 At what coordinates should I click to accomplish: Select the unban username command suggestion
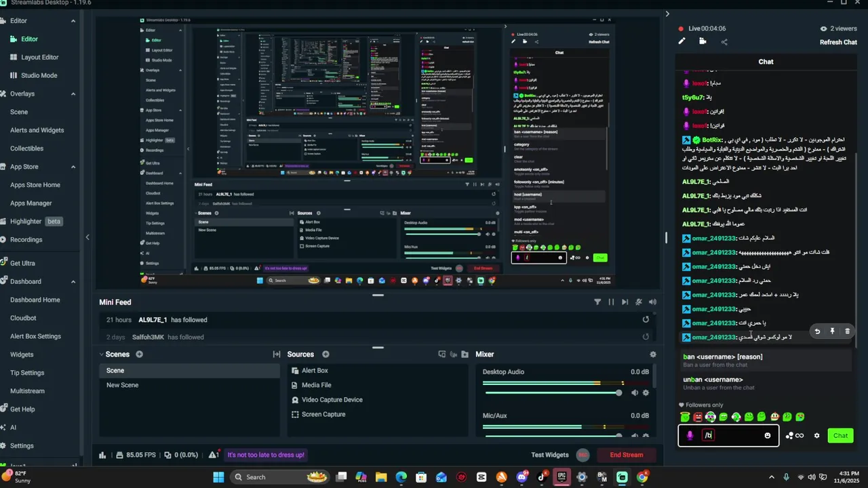766,383
